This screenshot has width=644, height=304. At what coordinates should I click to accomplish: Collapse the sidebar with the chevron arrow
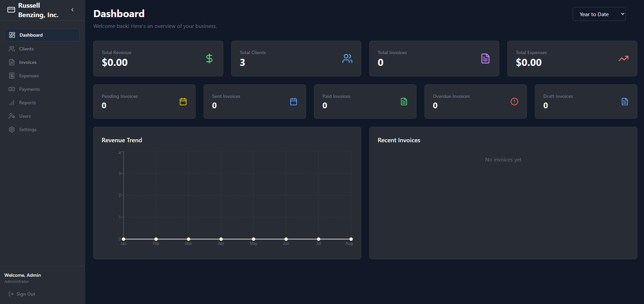72,10
